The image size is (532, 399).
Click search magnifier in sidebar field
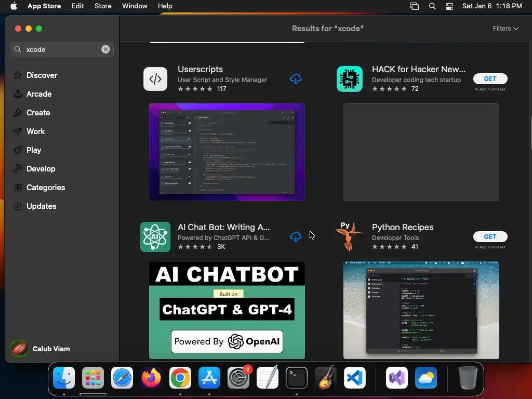(18, 49)
